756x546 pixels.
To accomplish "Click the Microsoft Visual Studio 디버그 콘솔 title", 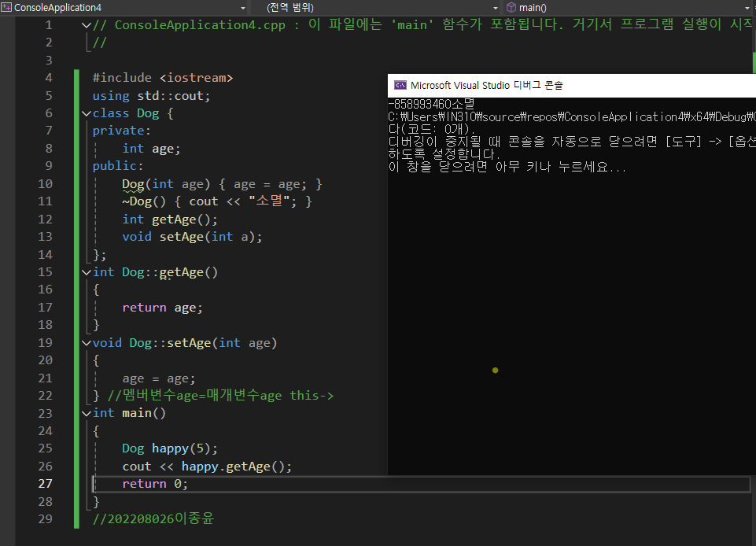I will (x=486, y=86).
